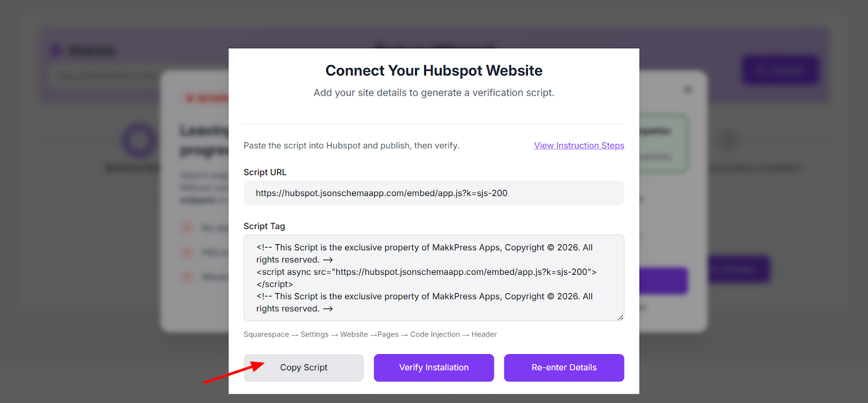Grab the Script Tag textarea resize handle
The width and height of the screenshot is (868, 403).
(x=620, y=317)
